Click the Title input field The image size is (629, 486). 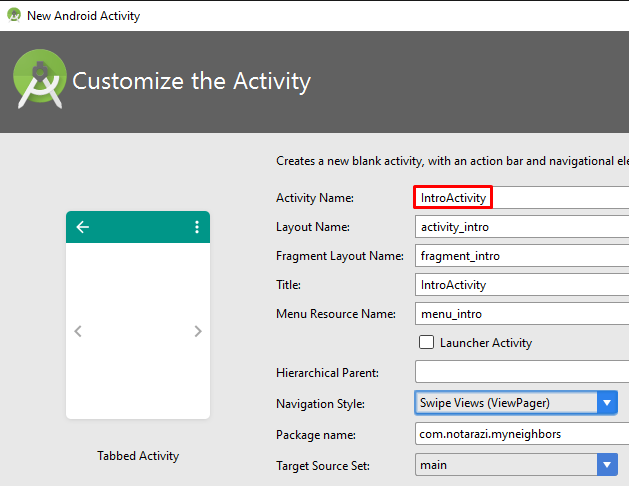(x=521, y=285)
